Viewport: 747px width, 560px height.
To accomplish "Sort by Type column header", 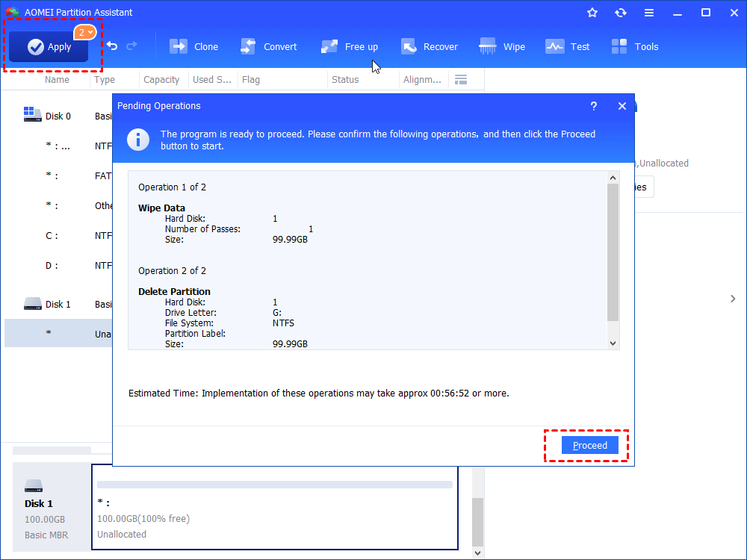I will 105,80.
